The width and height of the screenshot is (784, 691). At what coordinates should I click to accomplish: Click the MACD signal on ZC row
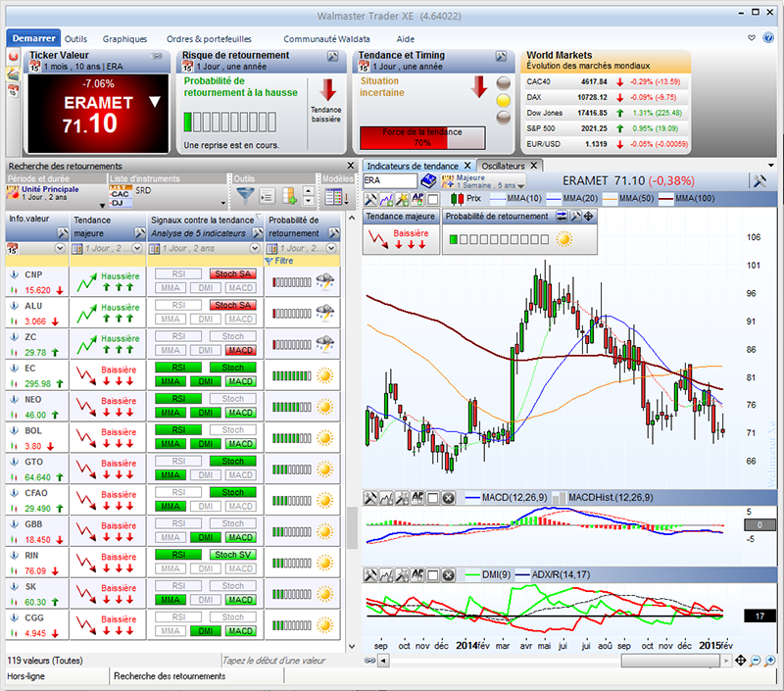pyautogui.click(x=240, y=351)
